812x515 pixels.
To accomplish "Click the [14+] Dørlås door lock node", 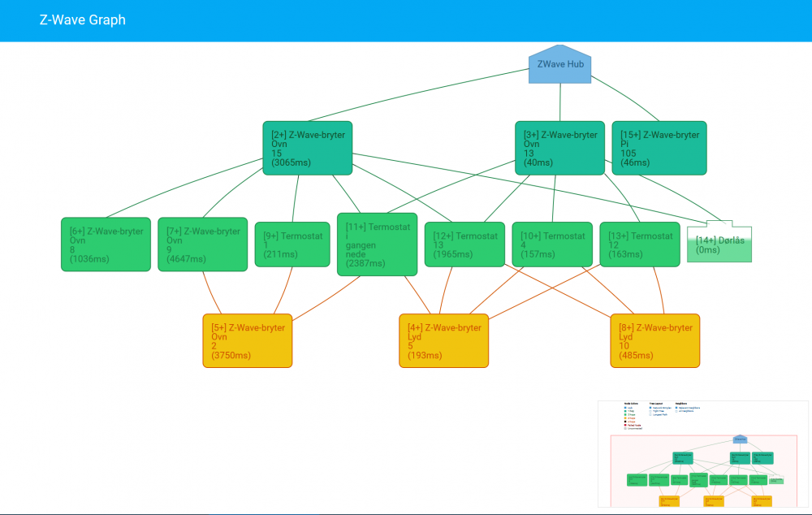I will click(x=719, y=244).
